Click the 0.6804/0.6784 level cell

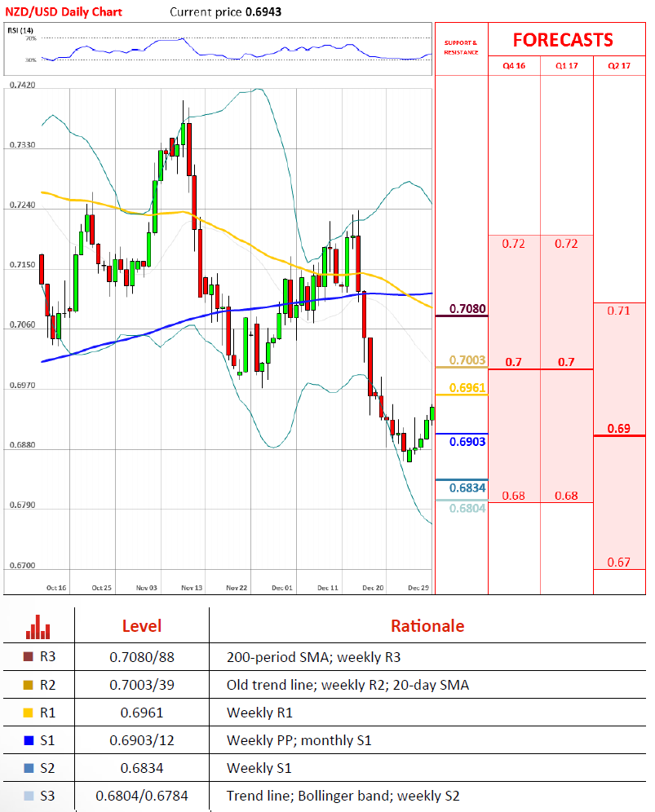click(x=142, y=796)
